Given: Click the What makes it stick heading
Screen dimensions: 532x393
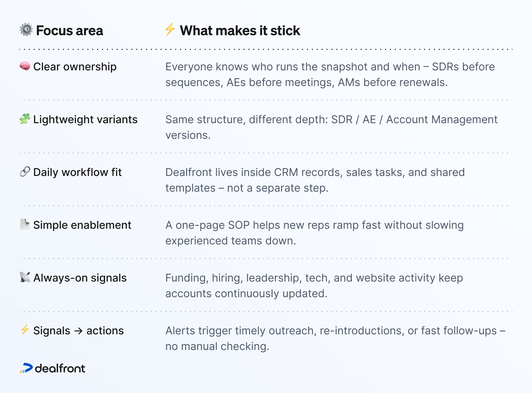Looking at the screenshot, I should [240, 31].
